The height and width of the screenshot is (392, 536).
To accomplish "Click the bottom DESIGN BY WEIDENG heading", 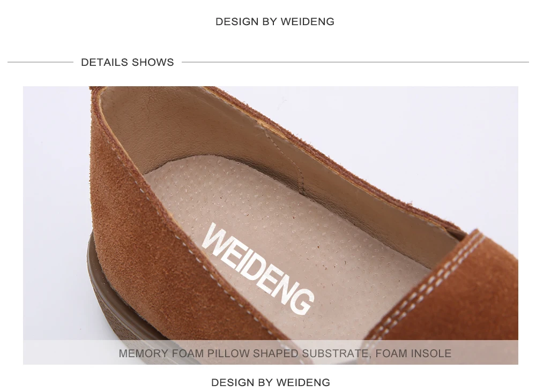I will (x=270, y=382).
